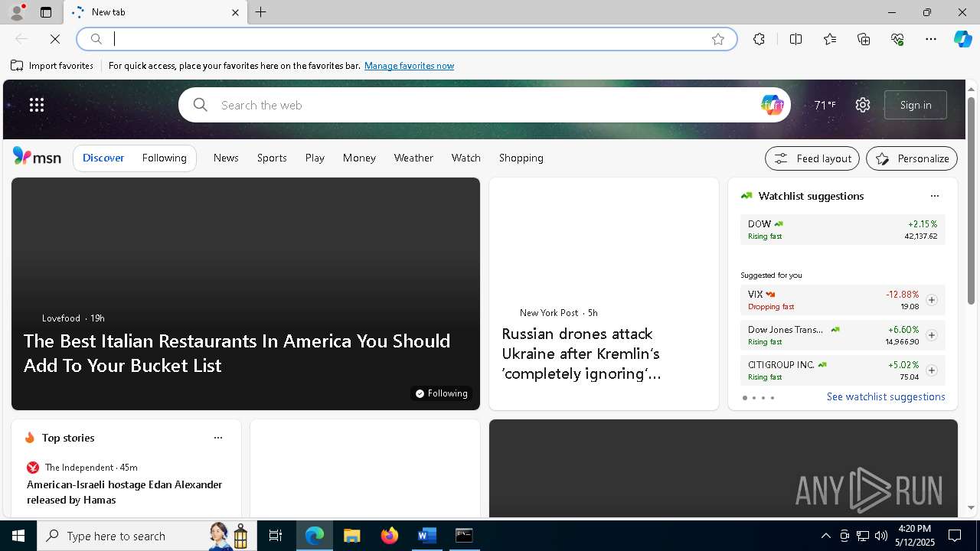Click the taskbar search box

tap(147, 536)
